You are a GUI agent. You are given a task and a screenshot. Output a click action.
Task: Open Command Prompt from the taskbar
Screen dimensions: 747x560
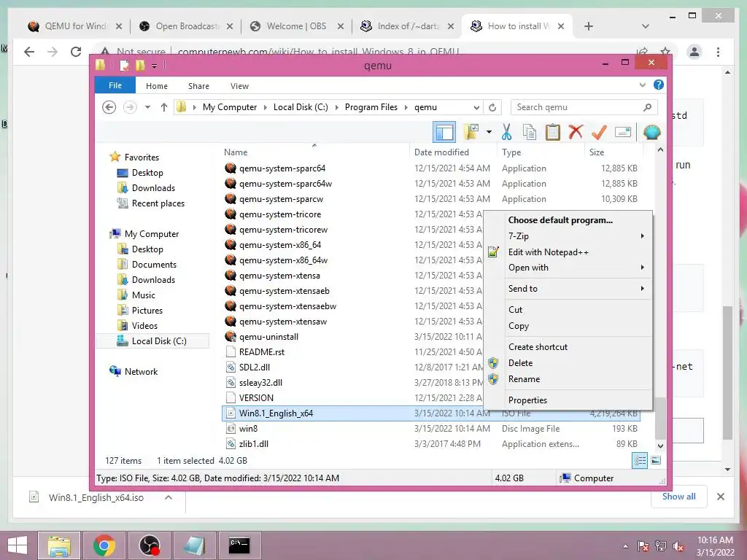[x=239, y=545]
